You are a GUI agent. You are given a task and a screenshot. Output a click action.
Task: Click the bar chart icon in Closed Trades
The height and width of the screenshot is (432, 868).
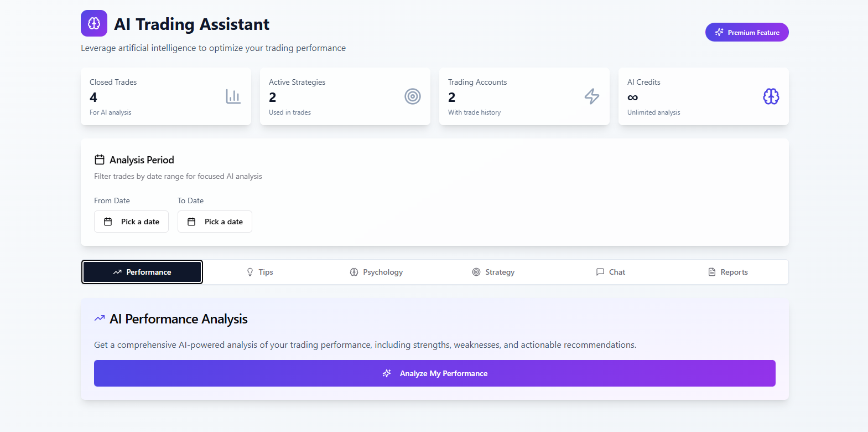click(233, 96)
